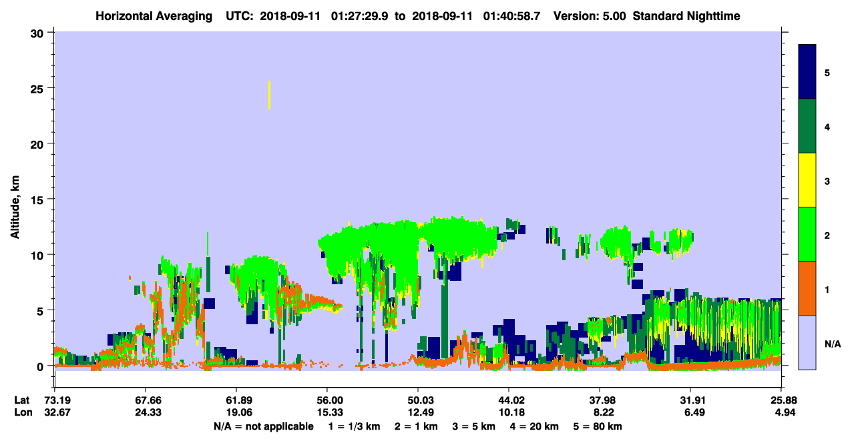Click the '2 = 1 km' legend text
The height and width of the screenshot is (445, 868).
click(417, 426)
